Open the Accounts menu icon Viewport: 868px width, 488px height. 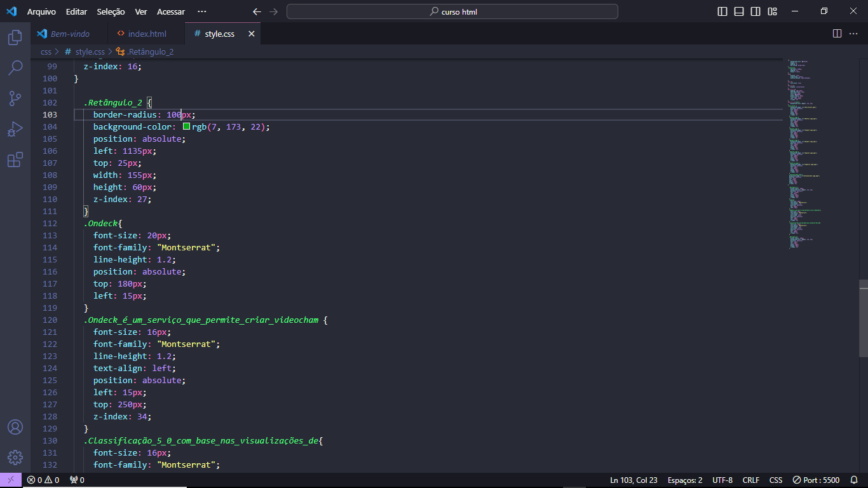pos(15,427)
